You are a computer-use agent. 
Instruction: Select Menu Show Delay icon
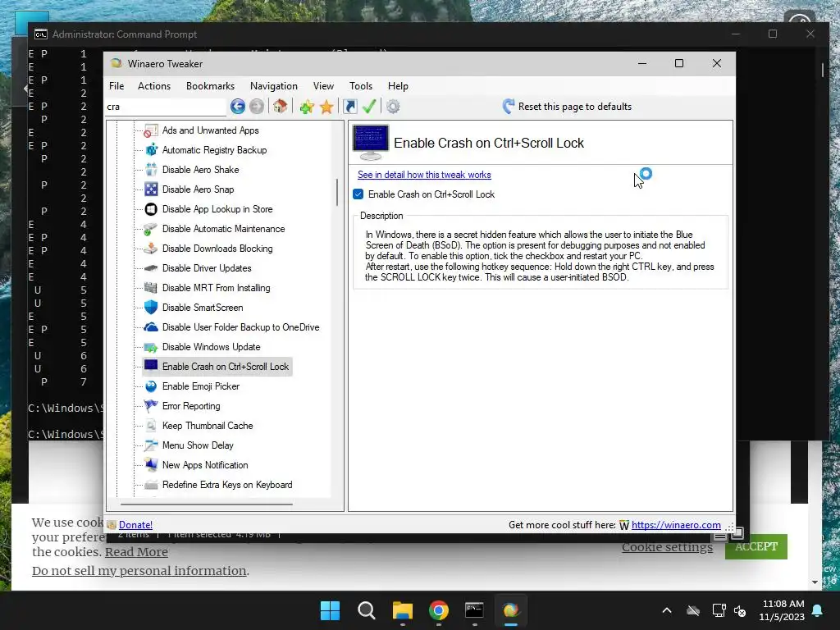151,445
